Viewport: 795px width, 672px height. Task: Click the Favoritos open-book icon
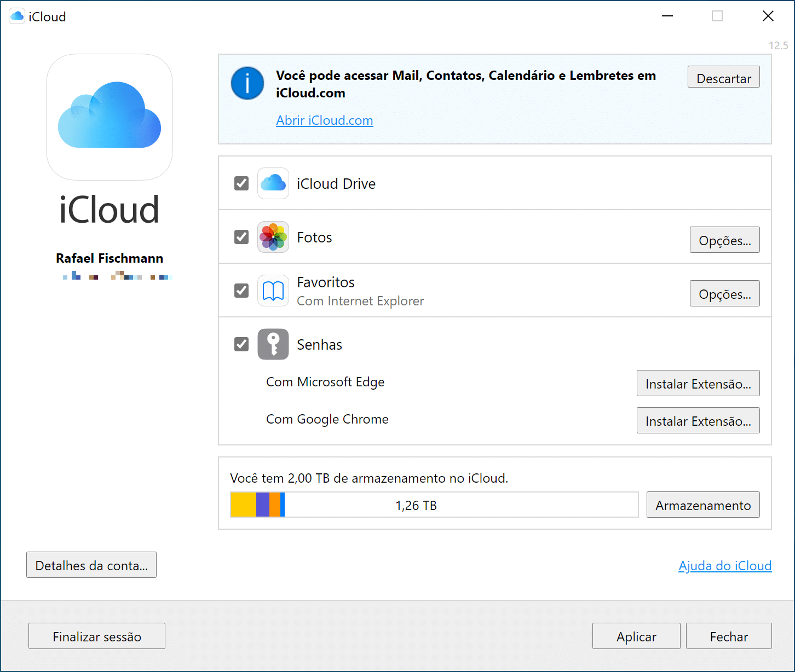(273, 291)
